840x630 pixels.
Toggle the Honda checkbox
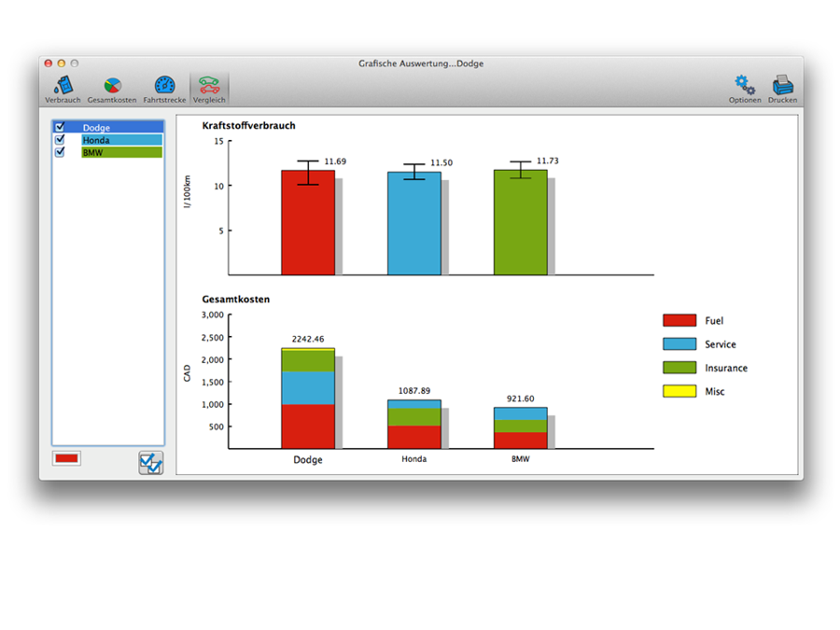61,140
